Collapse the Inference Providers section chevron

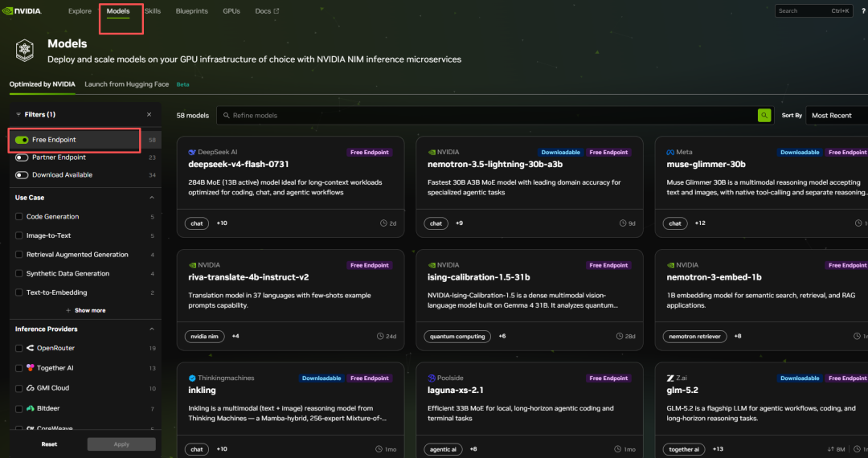[152, 329]
